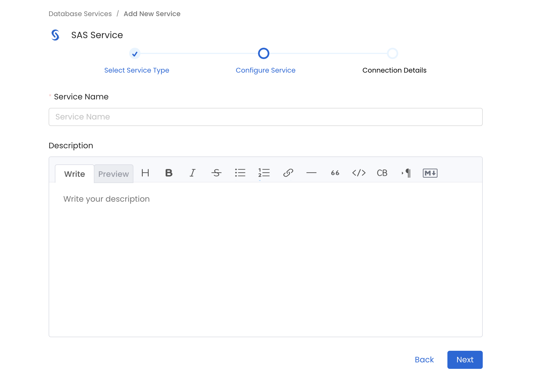Toggle bold text formatting
The width and height of the screenshot is (537, 392).
[x=168, y=173]
